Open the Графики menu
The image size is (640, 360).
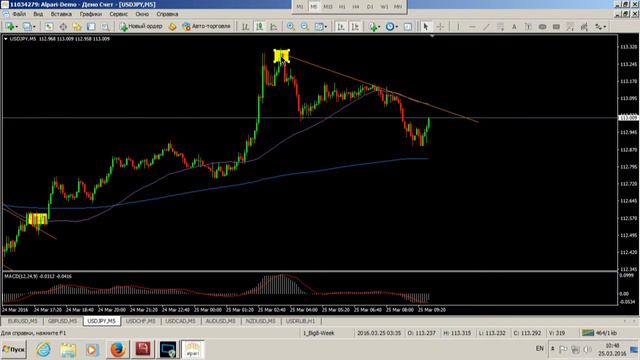point(91,14)
